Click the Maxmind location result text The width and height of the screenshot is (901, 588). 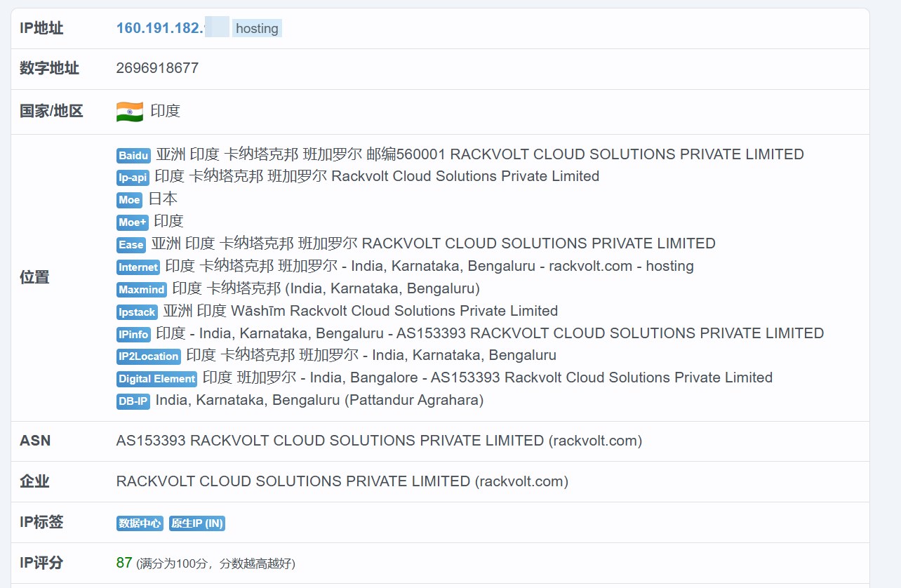pos(326,288)
